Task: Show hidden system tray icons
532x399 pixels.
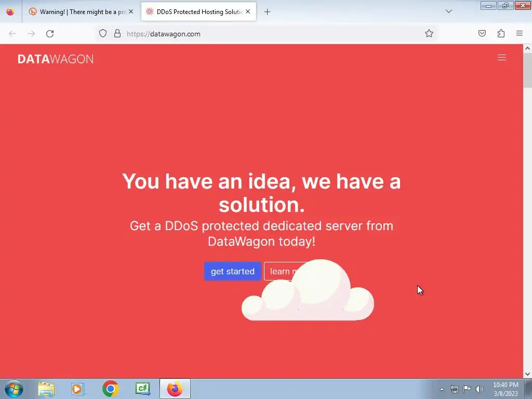Action: coord(442,389)
